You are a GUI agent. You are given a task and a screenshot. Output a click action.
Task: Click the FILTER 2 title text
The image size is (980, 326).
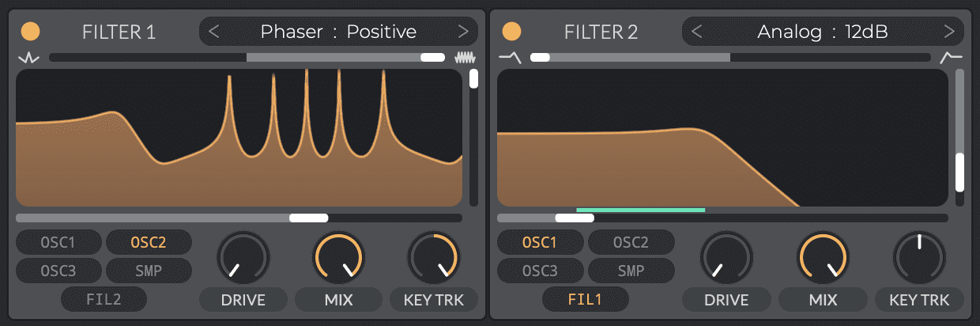click(601, 32)
